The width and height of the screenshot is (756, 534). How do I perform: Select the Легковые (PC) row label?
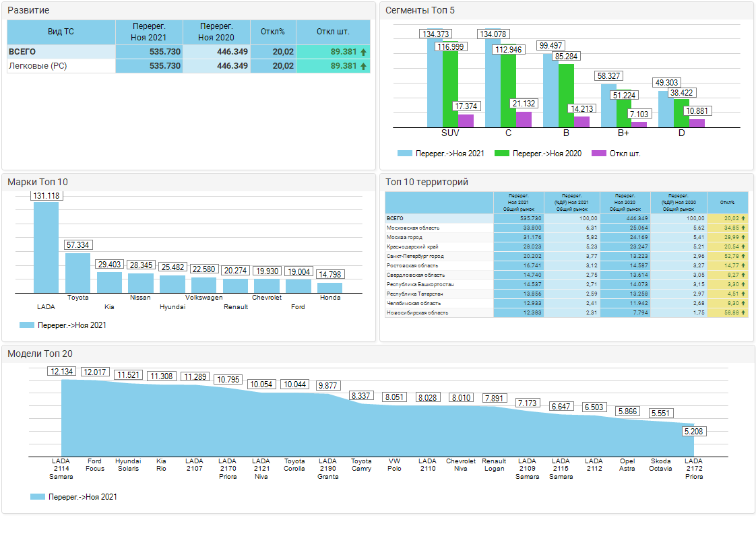pos(38,66)
